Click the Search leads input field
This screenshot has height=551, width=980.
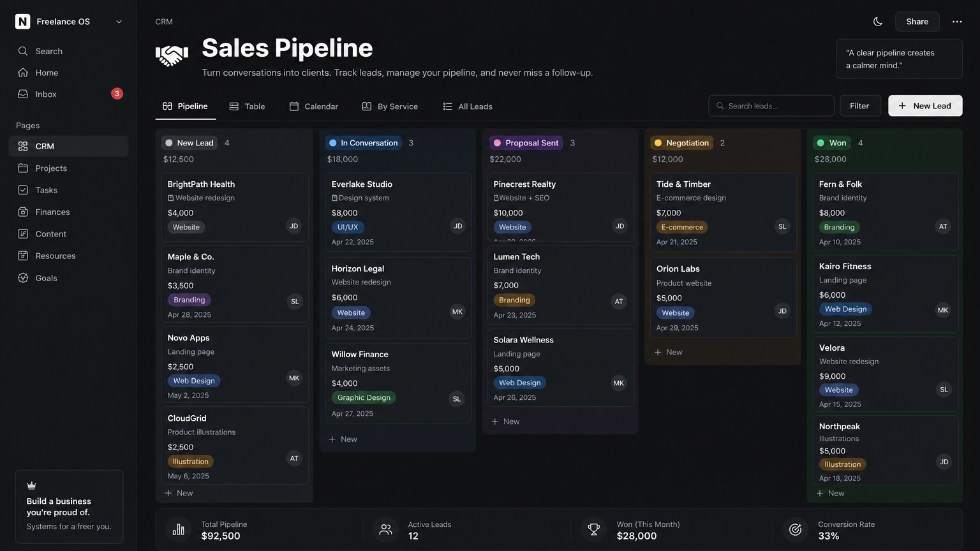(771, 106)
